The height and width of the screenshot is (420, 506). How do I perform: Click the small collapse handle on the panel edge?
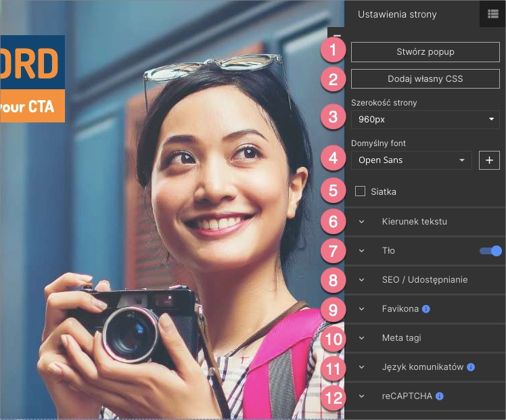coord(338,34)
